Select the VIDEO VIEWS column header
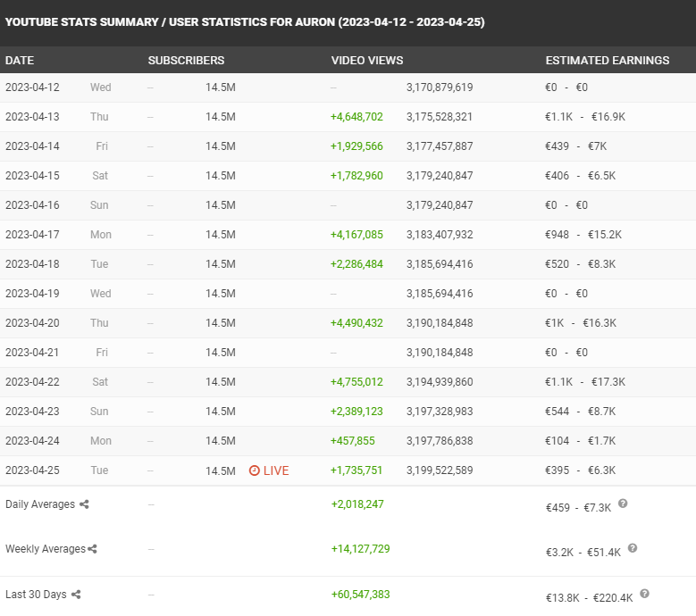This screenshot has height=616, width=696. (367, 61)
